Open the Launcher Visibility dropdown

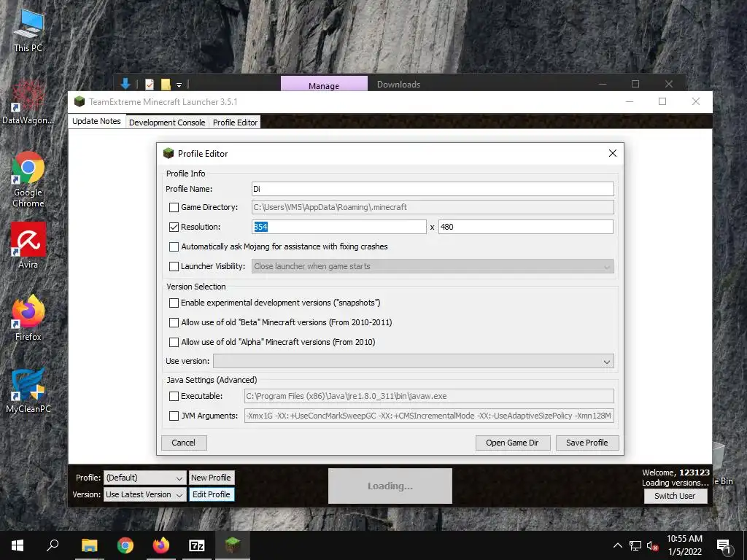click(x=433, y=266)
